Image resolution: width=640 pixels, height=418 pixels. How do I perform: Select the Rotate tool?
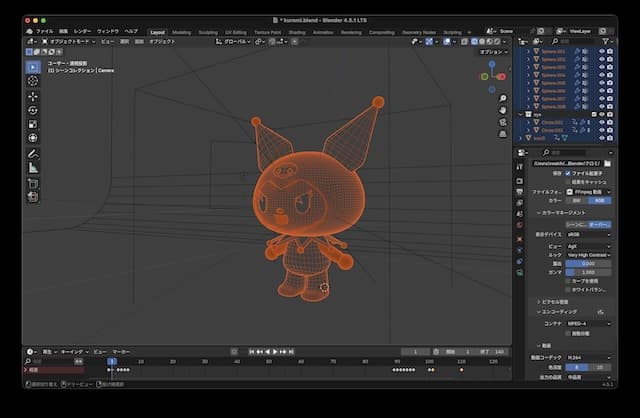click(x=33, y=110)
